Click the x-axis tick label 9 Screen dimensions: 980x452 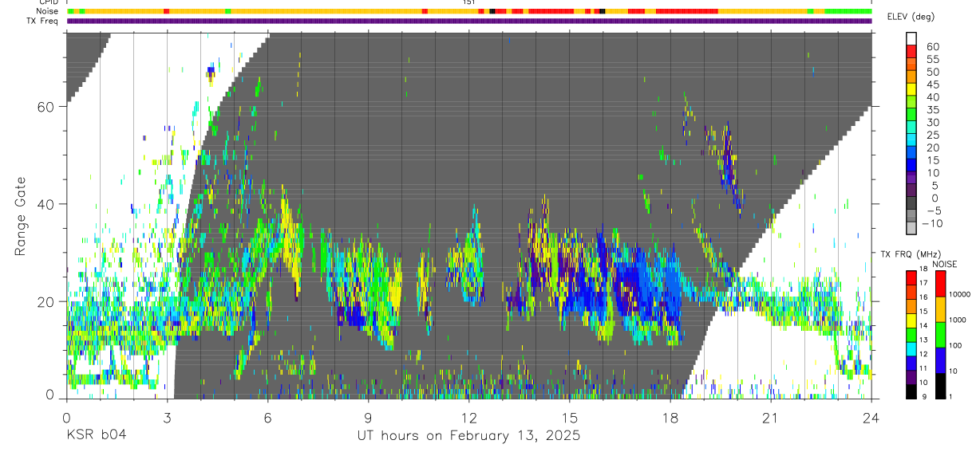[x=368, y=418]
